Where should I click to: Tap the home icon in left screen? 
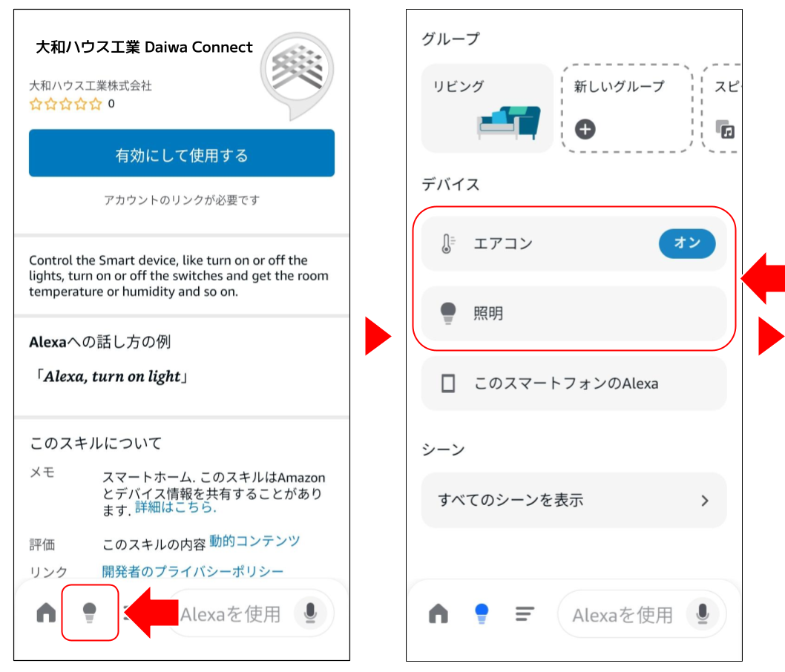tap(46, 613)
